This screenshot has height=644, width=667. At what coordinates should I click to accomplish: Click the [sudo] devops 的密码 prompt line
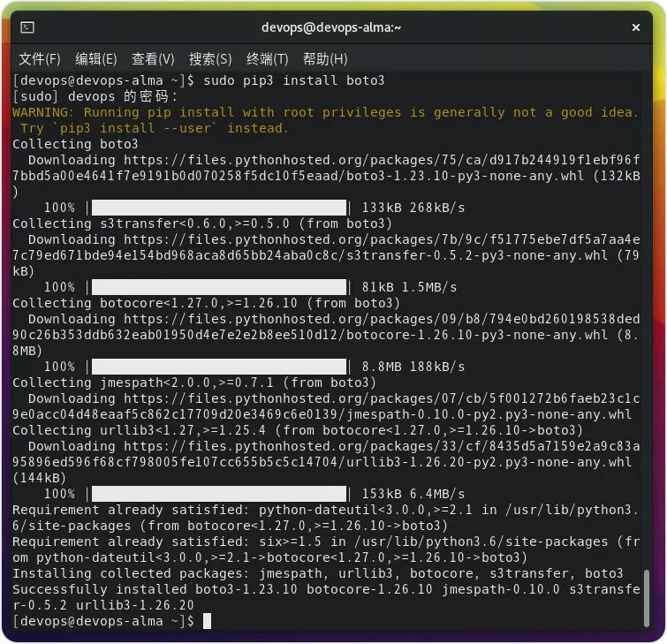[95, 96]
